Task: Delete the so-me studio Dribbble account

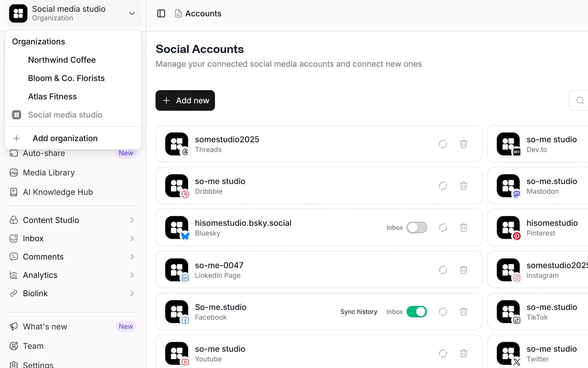Action: 464,186
